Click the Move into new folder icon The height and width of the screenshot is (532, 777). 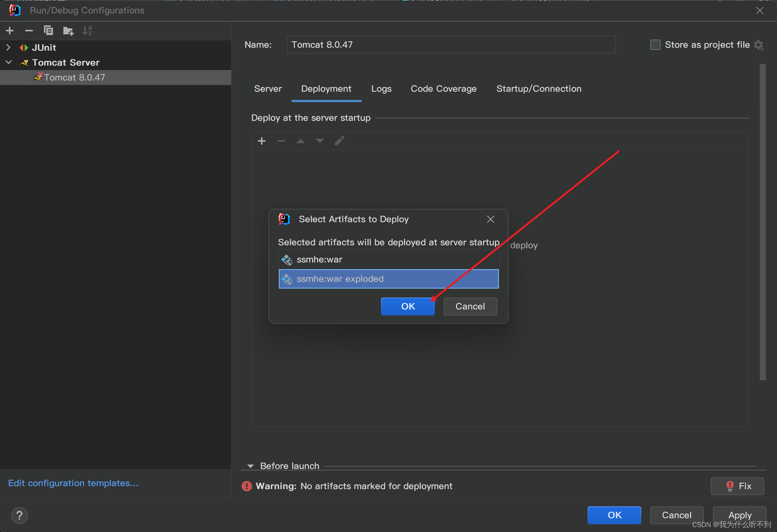click(68, 31)
